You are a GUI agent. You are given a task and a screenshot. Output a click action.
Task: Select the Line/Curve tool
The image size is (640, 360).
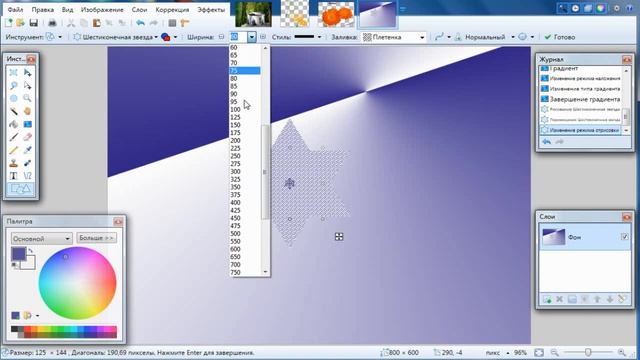click(27, 176)
